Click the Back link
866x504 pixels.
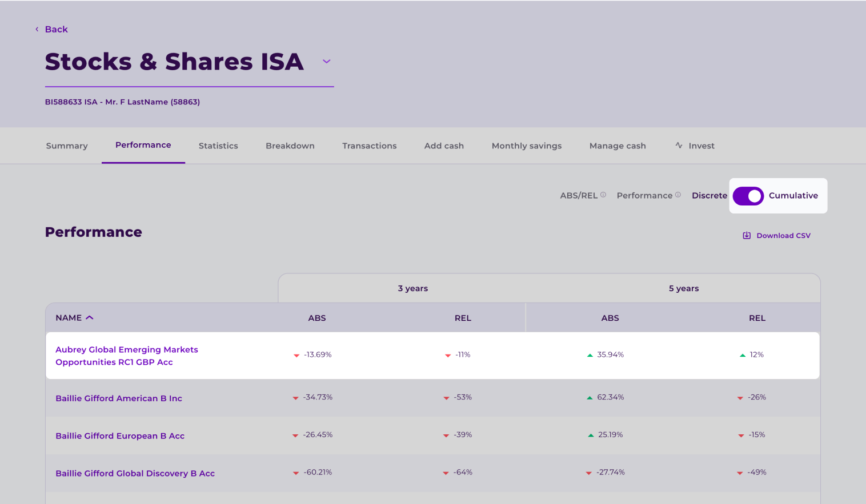[x=56, y=29]
